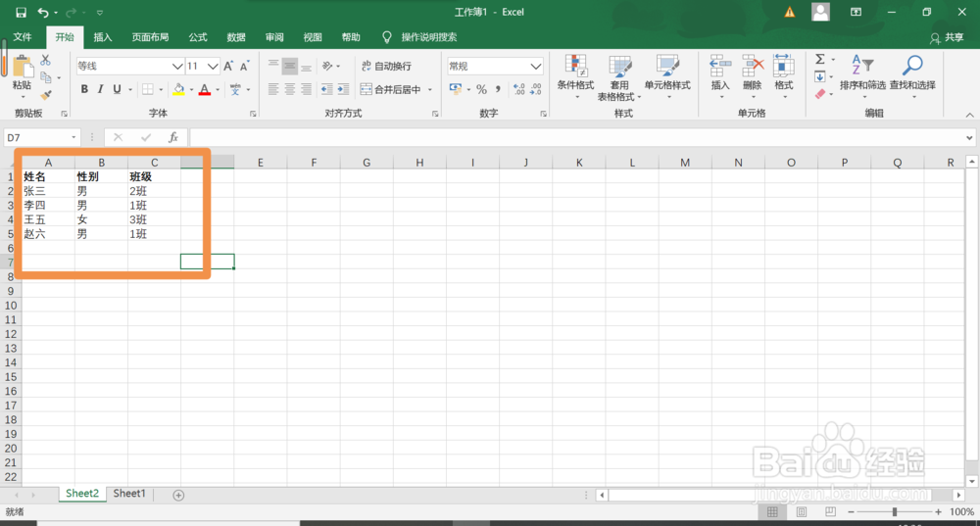The height and width of the screenshot is (526, 980).
Task: Apply red font color
Action: tap(205, 89)
